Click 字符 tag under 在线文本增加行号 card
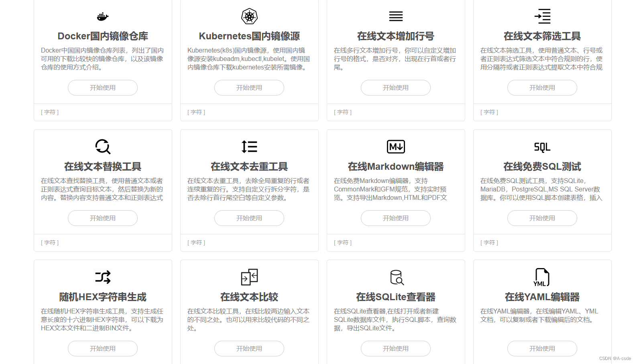 (x=343, y=112)
